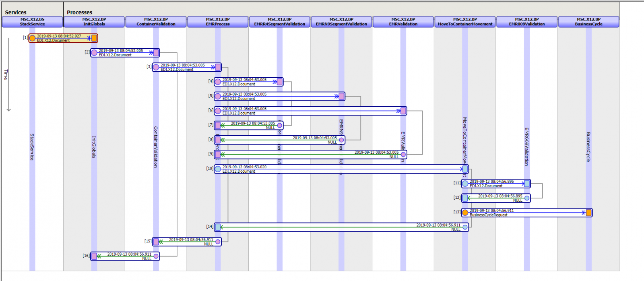Click the step number 15 label
This screenshot has width=644, height=281.
pos(148,241)
